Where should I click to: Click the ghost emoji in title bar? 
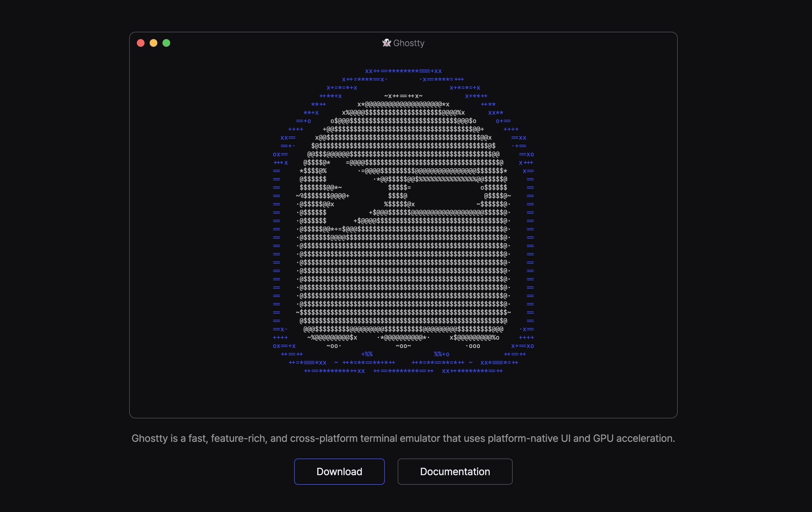pyautogui.click(x=386, y=43)
